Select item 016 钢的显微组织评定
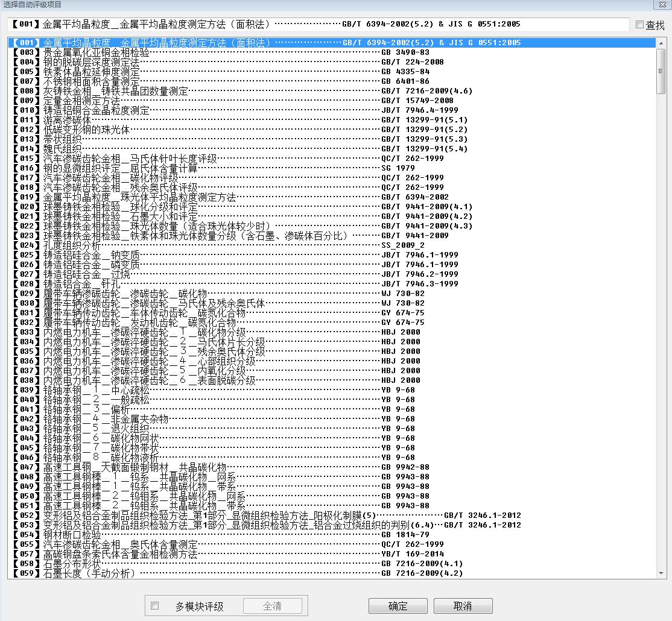The height and width of the screenshot is (621, 672). click(119, 168)
